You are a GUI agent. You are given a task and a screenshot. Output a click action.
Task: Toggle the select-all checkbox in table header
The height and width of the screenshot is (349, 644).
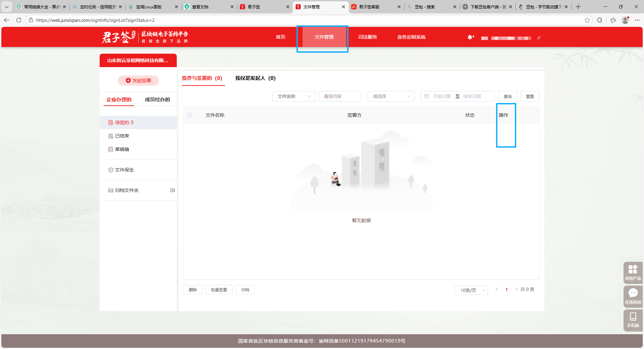click(x=190, y=115)
